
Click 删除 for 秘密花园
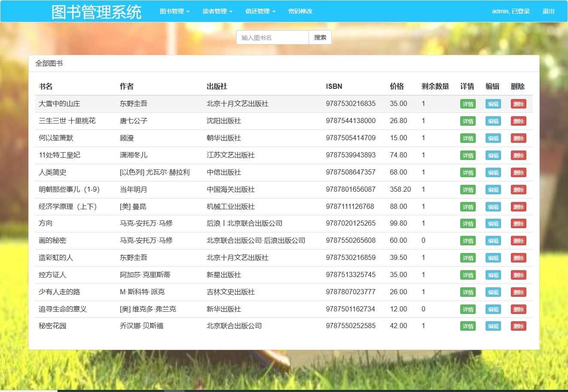click(518, 326)
